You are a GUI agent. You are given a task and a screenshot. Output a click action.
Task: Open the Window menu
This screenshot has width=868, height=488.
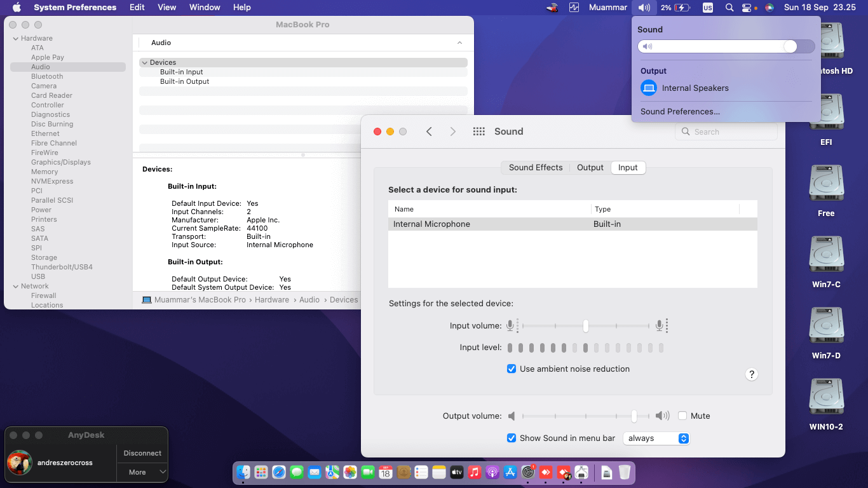(x=205, y=8)
